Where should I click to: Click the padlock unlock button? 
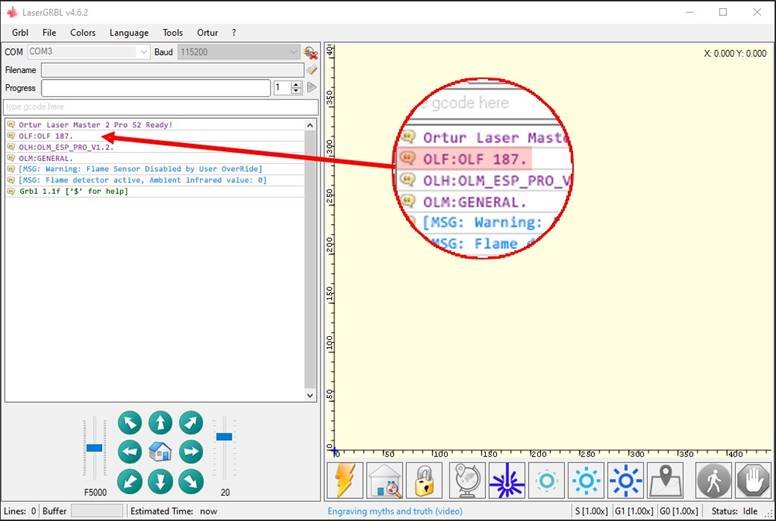click(x=425, y=481)
